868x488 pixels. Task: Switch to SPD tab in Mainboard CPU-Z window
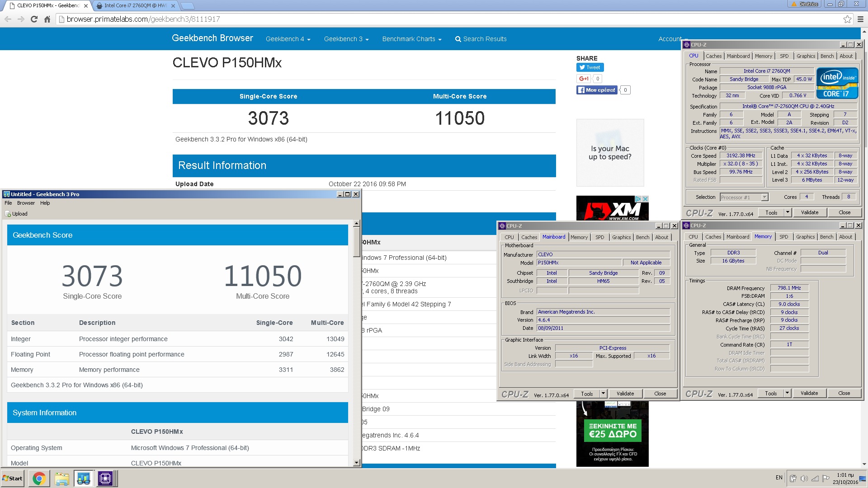coord(599,237)
